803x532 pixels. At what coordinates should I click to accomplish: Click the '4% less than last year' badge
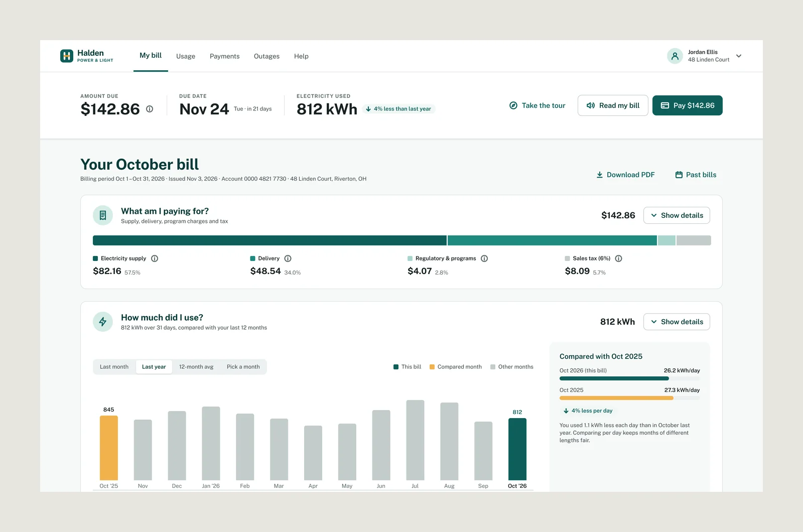(x=398, y=109)
